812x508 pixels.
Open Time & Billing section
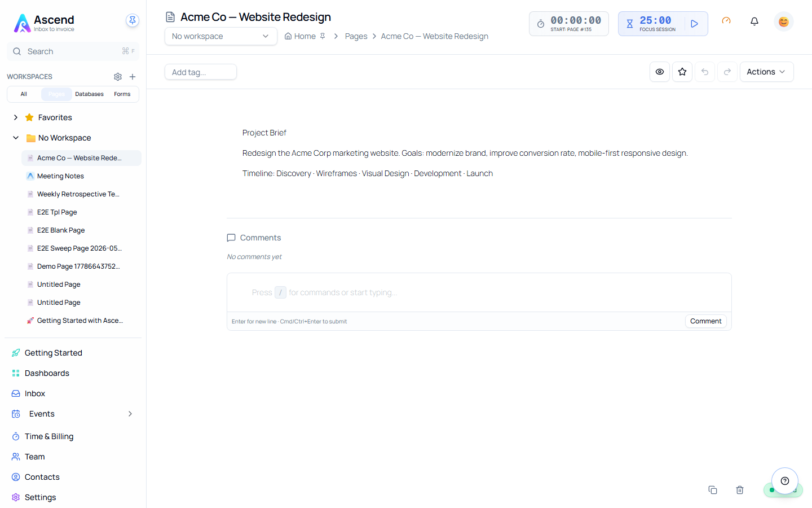(73, 436)
